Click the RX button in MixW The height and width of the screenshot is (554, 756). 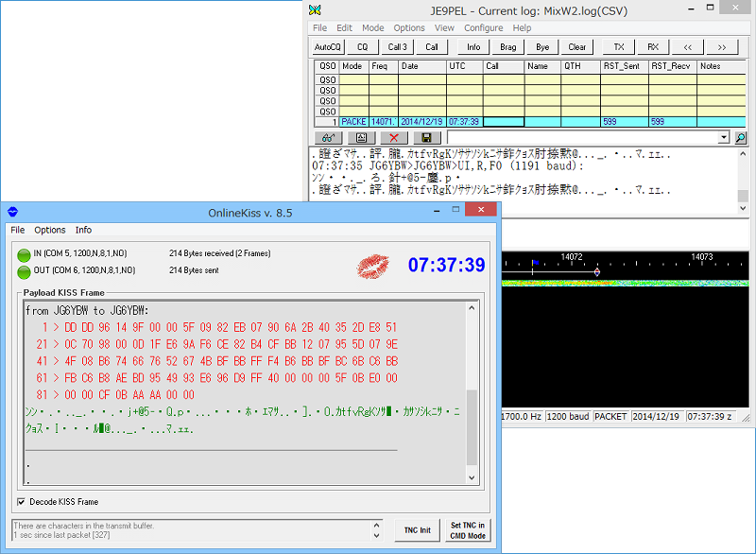pyautogui.click(x=653, y=47)
